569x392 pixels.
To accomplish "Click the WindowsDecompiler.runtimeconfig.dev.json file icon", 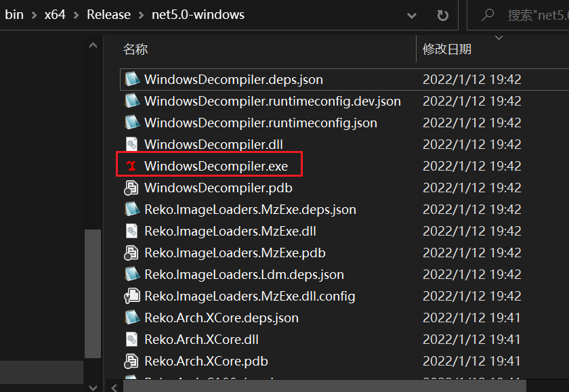I will [131, 101].
